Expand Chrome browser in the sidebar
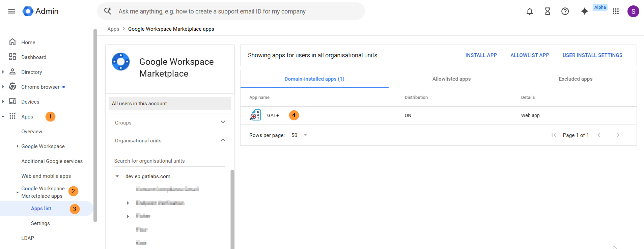Image resolution: width=644 pixels, height=249 pixels. [3, 87]
